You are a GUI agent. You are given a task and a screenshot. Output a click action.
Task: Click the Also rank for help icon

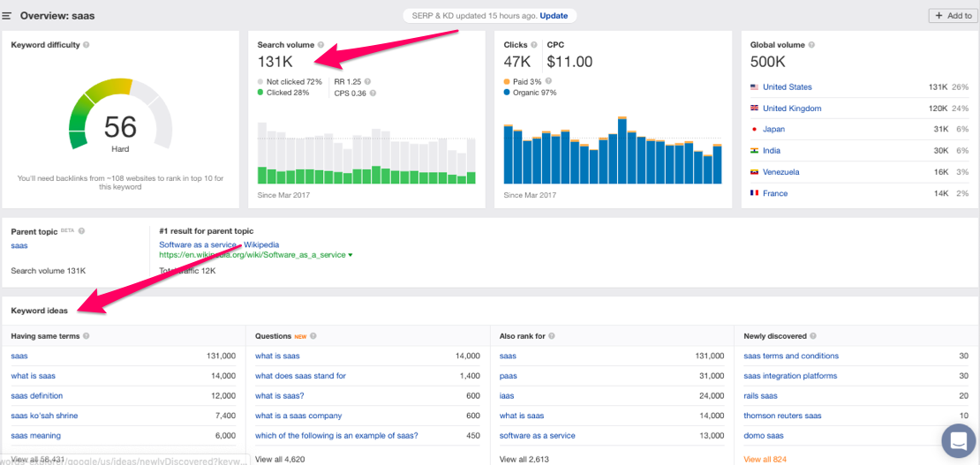pos(553,336)
